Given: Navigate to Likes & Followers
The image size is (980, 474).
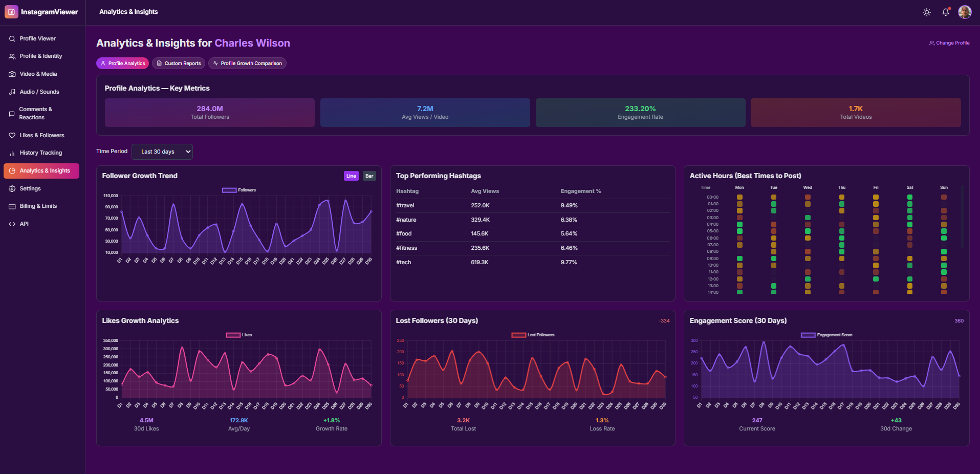Looking at the screenshot, I should tap(41, 136).
